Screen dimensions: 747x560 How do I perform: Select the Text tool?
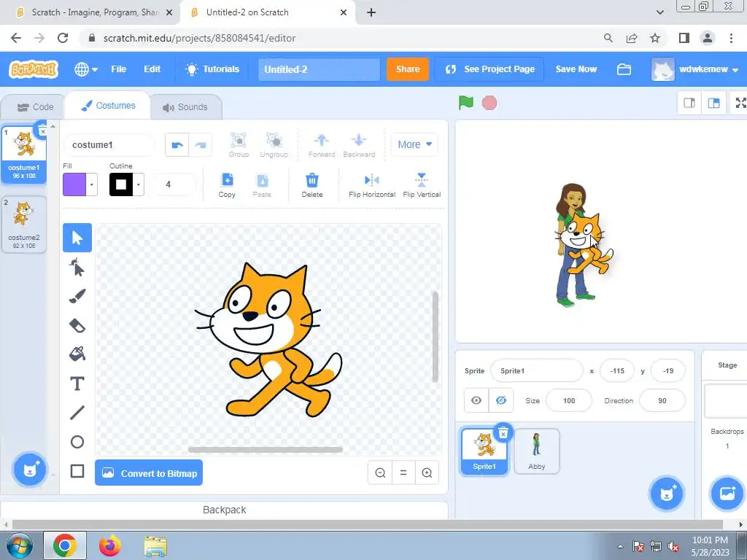[x=77, y=384]
